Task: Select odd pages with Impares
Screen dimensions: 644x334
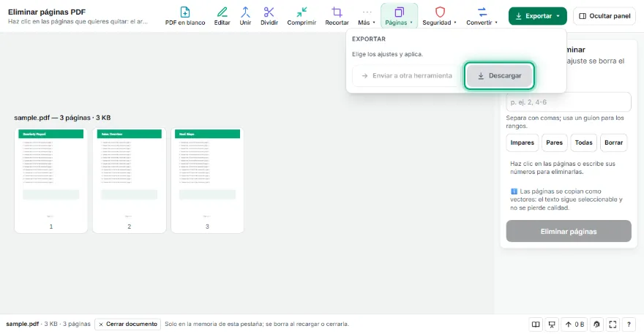Action: coord(522,143)
